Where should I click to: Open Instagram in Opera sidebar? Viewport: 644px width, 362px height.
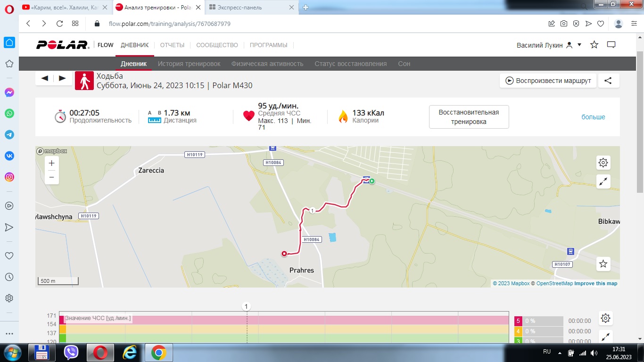point(9,177)
